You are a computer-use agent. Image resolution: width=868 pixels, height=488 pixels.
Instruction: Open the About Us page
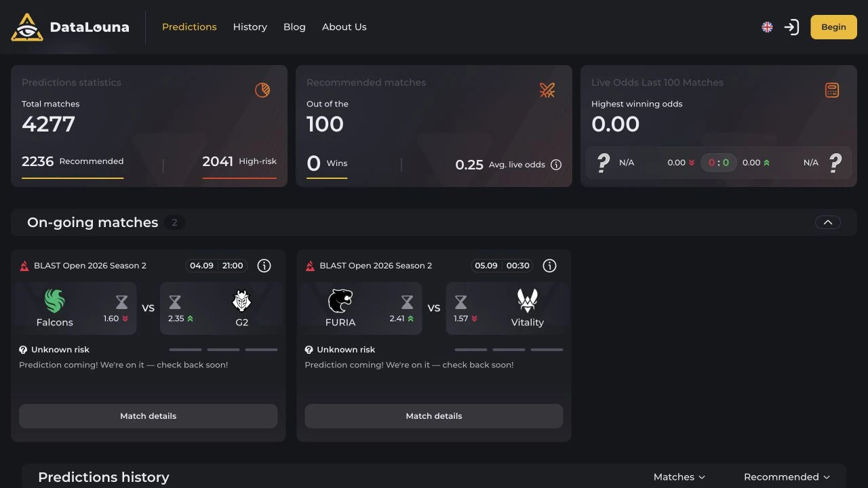pyautogui.click(x=344, y=27)
